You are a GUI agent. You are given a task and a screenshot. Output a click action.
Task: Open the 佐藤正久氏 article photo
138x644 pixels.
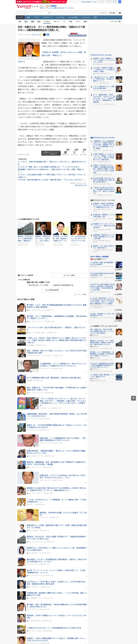tap(29, 49)
